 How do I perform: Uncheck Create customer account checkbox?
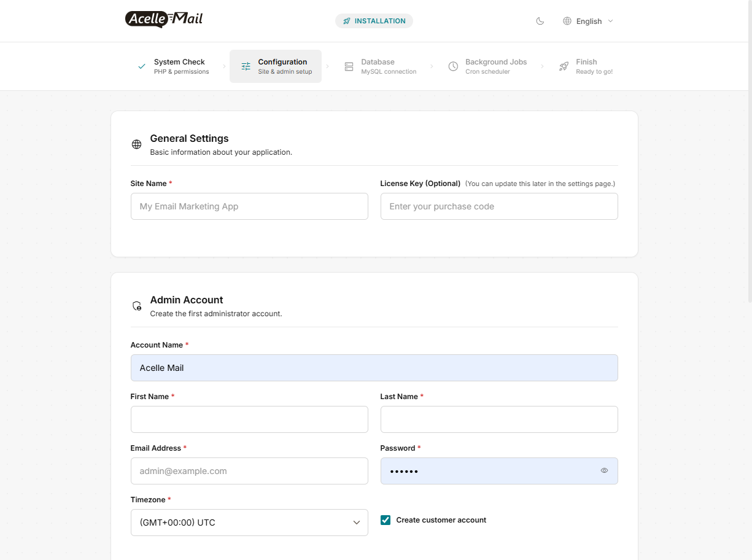tap(386, 520)
